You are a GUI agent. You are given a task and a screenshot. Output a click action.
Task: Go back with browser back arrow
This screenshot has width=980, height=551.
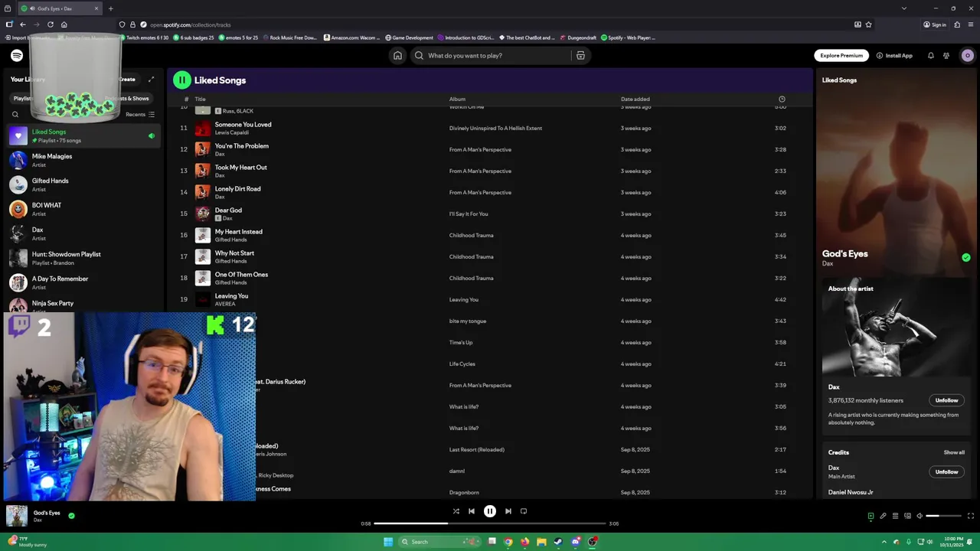click(22, 24)
